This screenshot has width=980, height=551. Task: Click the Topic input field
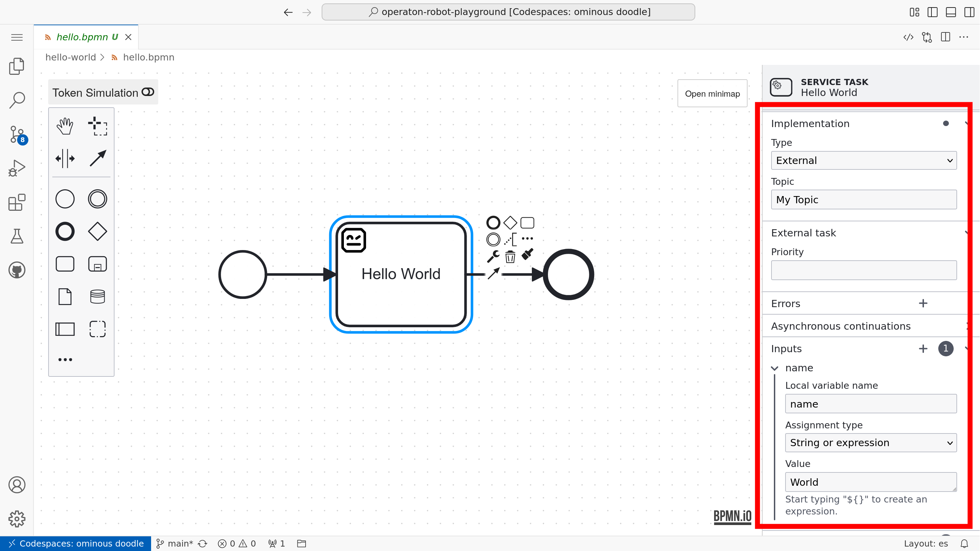click(863, 199)
